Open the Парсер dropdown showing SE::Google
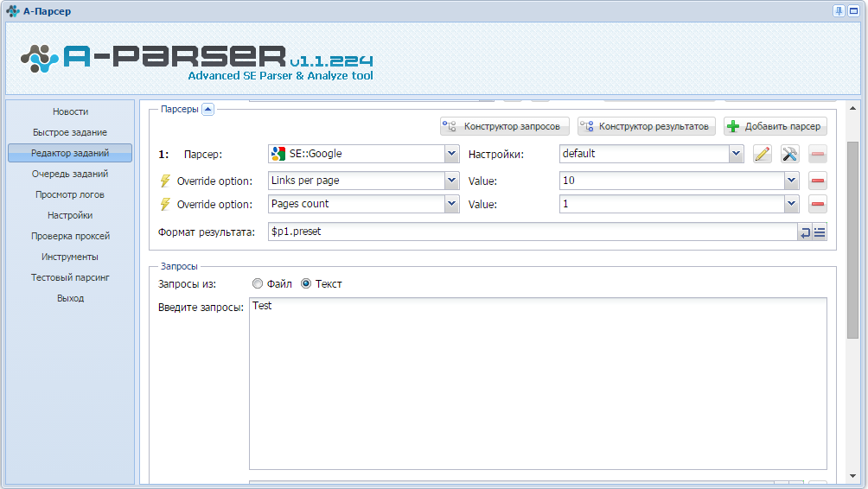868x489 pixels. point(451,154)
